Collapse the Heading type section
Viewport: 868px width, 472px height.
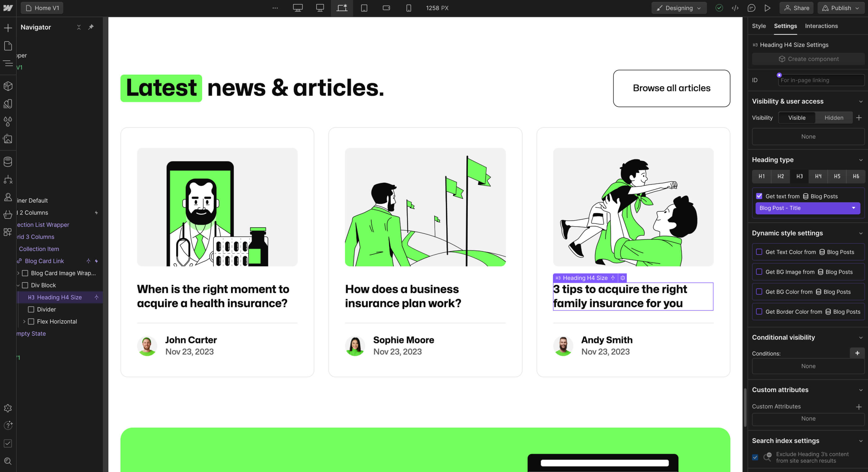click(861, 160)
